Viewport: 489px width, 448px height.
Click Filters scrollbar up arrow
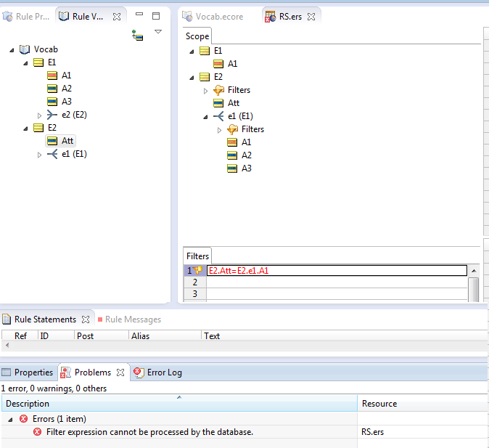tap(474, 271)
